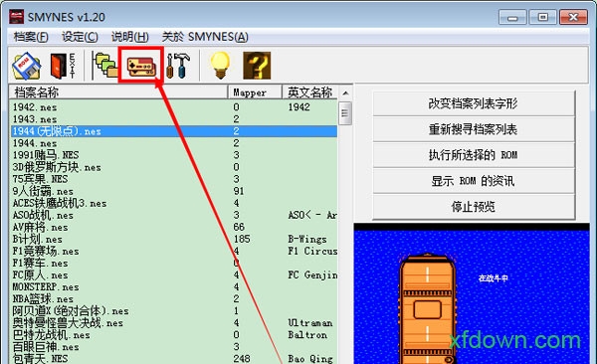Click the red door Exit icon
597x364 pixels.
[x=63, y=66]
